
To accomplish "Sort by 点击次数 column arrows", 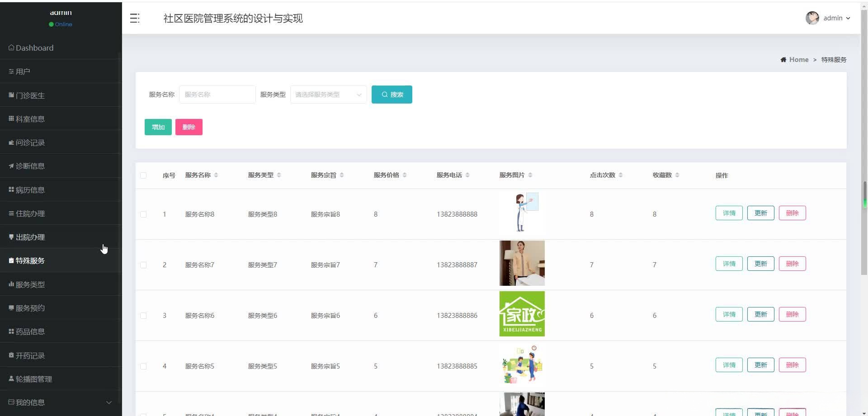I will [x=621, y=175].
